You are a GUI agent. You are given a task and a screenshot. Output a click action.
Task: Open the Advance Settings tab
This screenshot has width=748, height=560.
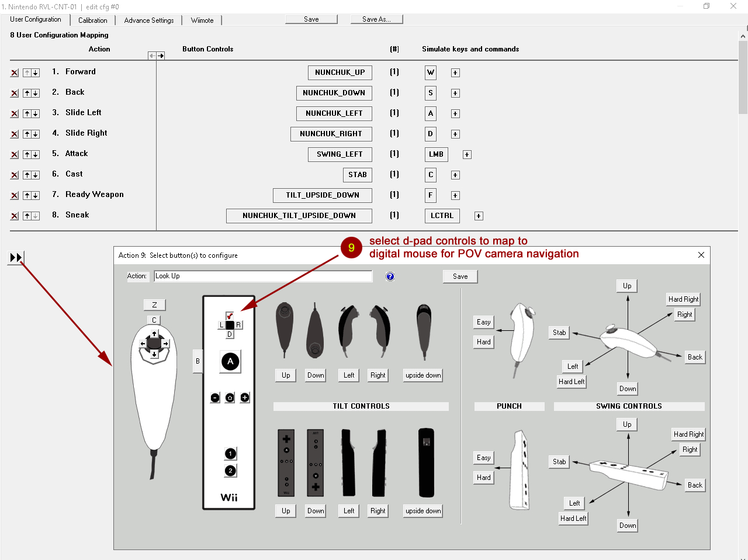pyautogui.click(x=149, y=20)
